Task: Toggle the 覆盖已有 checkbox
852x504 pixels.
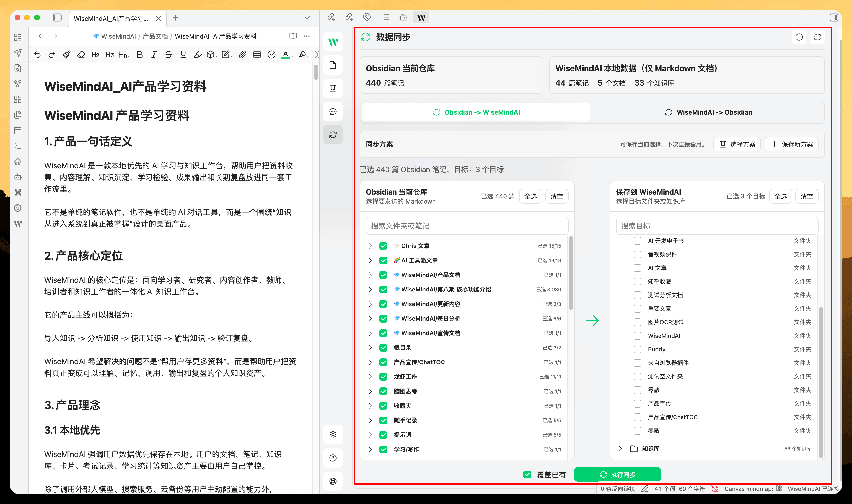Action: click(x=527, y=474)
